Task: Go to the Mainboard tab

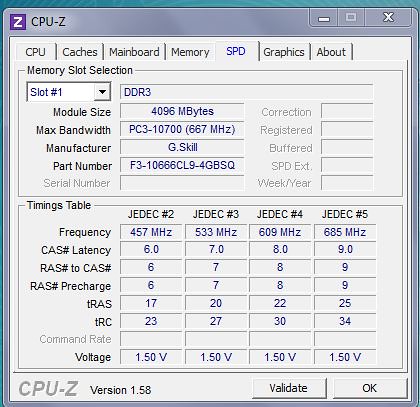Action: [x=134, y=52]
